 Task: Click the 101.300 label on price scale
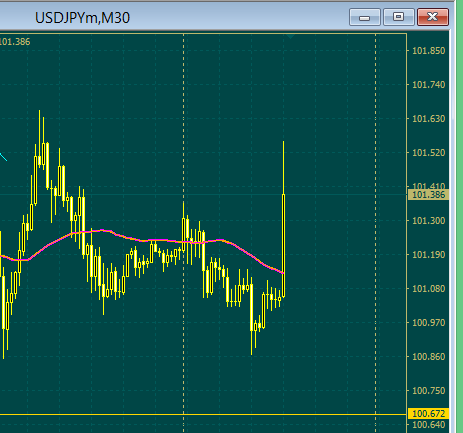pos(429,221)
